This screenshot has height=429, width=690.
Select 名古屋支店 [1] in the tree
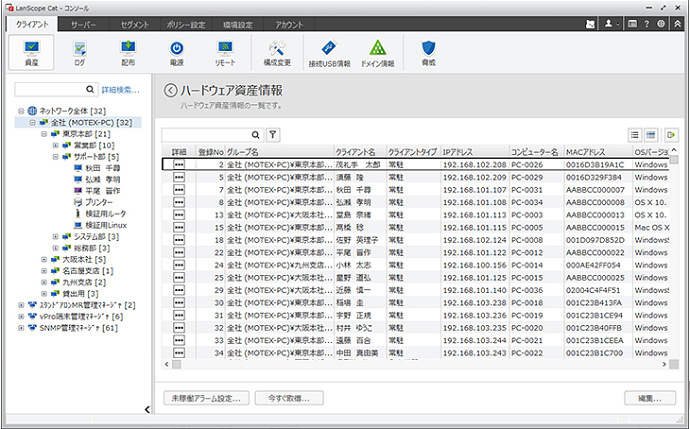88,271
